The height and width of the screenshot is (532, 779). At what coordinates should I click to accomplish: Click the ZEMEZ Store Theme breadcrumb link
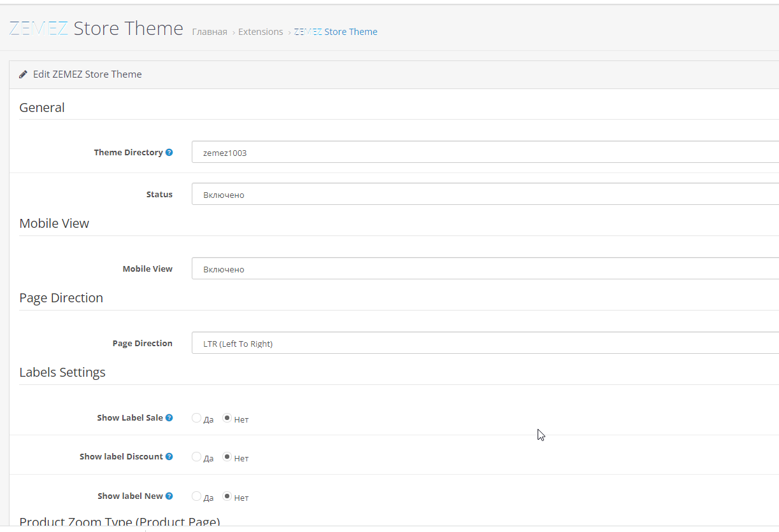[336, 32]
